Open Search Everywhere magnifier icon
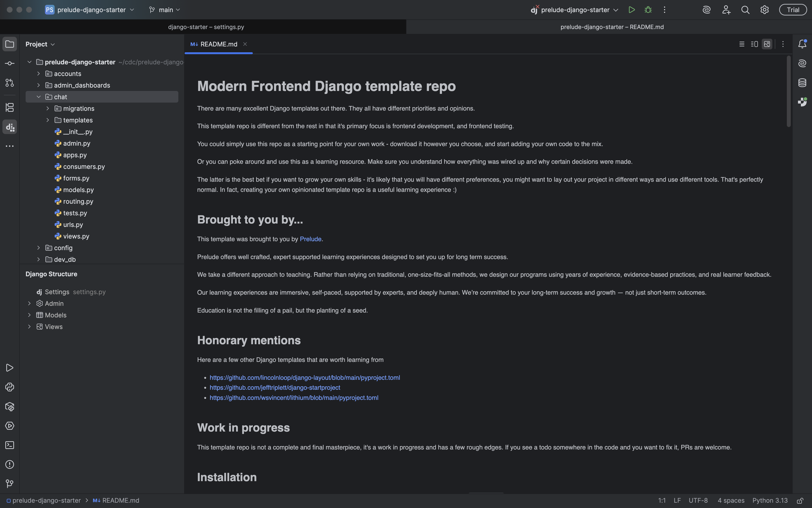 (745, 10)
